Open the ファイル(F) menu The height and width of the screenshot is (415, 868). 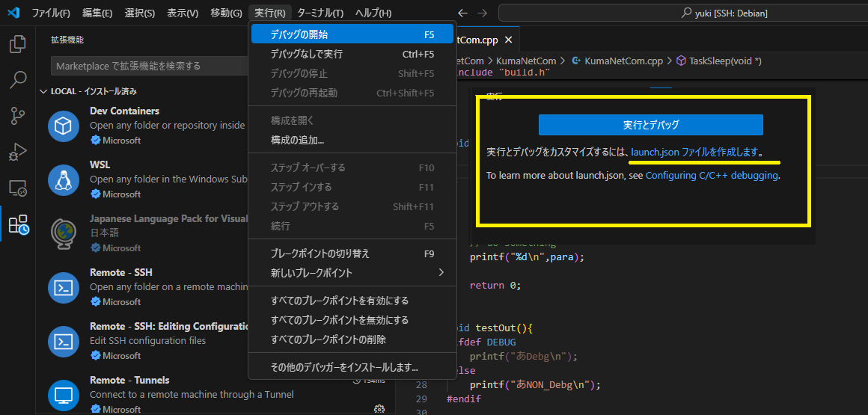[51, 13]
